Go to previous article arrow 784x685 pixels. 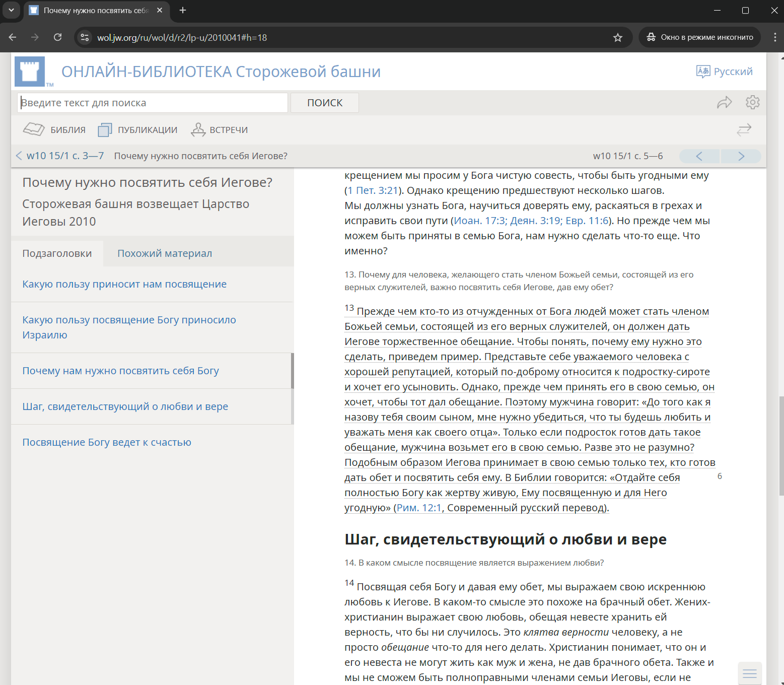[699, 156]
